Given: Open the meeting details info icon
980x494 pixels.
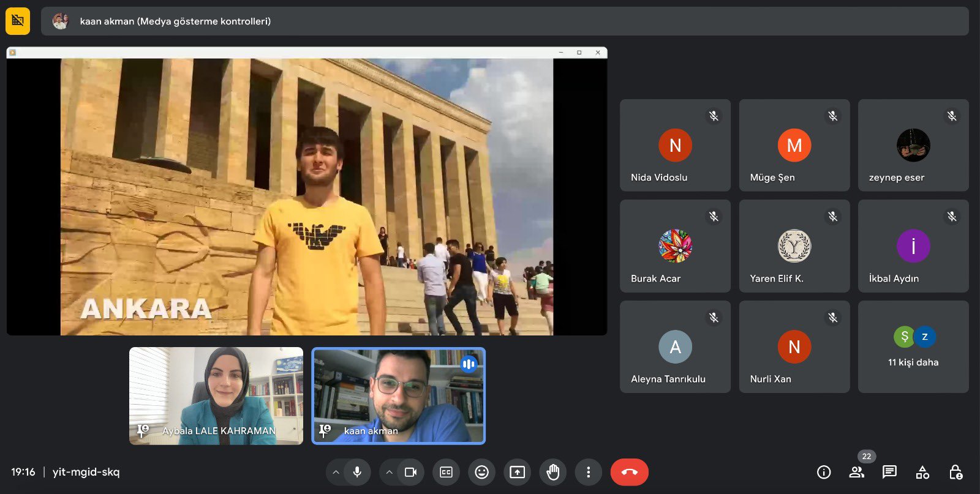Looking at the screenshot, I should tap(824, 472).
